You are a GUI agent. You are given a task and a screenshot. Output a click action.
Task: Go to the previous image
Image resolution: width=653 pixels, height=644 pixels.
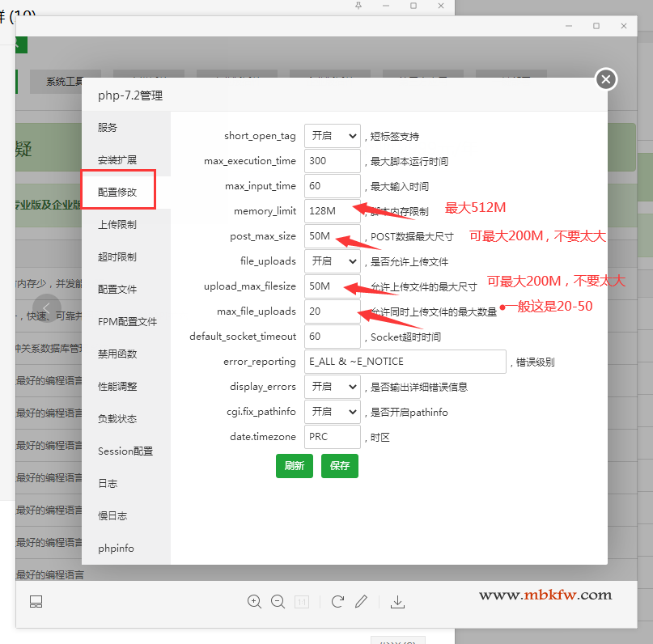click(x=47, y=308)
